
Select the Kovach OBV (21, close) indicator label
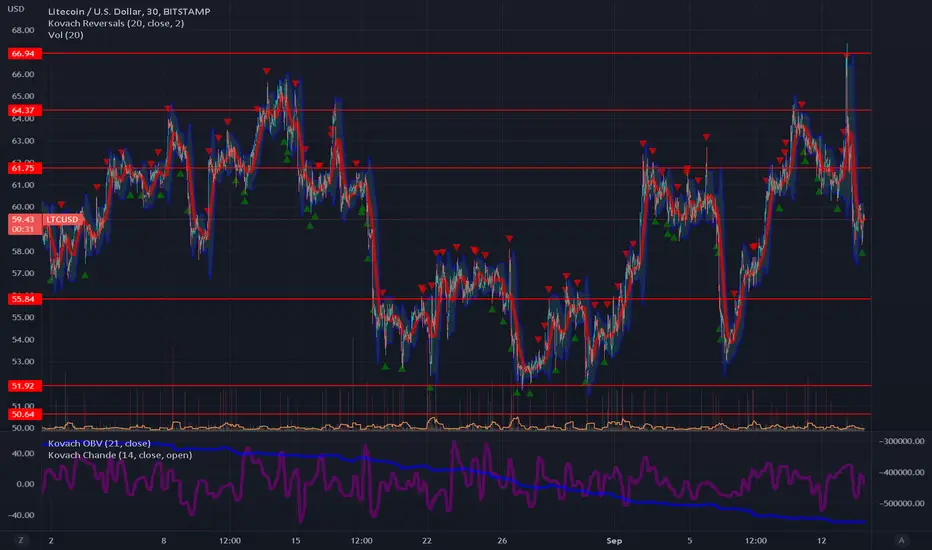99,444
